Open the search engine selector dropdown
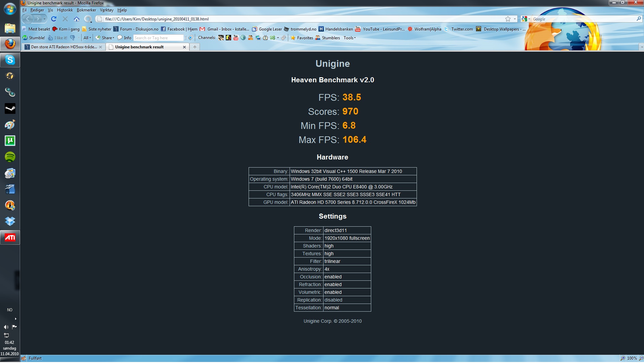 click(526, 19)
